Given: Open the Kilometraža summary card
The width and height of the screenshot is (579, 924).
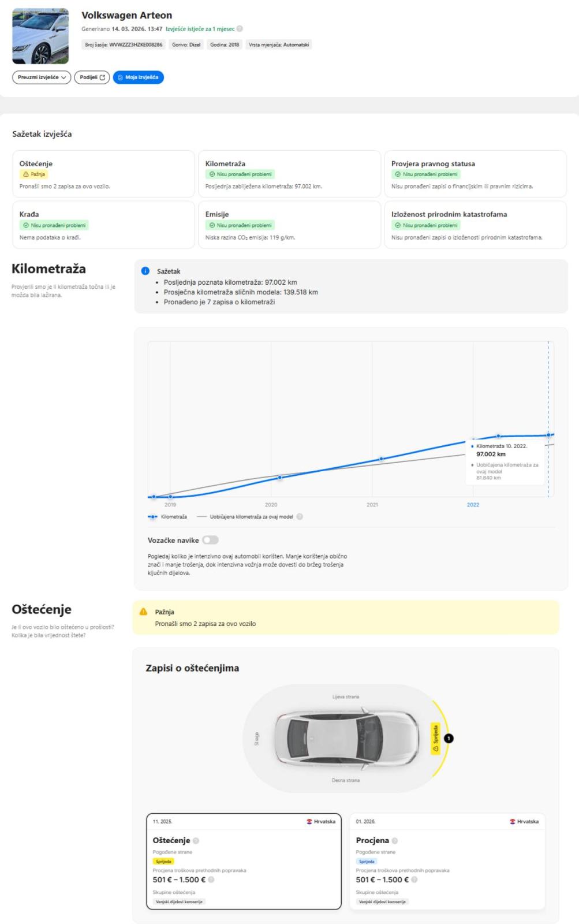Looking at the screenshot, I should tap(289, 174).
